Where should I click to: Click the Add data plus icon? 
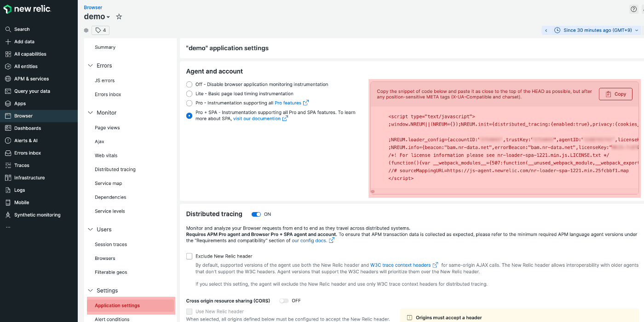click(x=8, y=41)
